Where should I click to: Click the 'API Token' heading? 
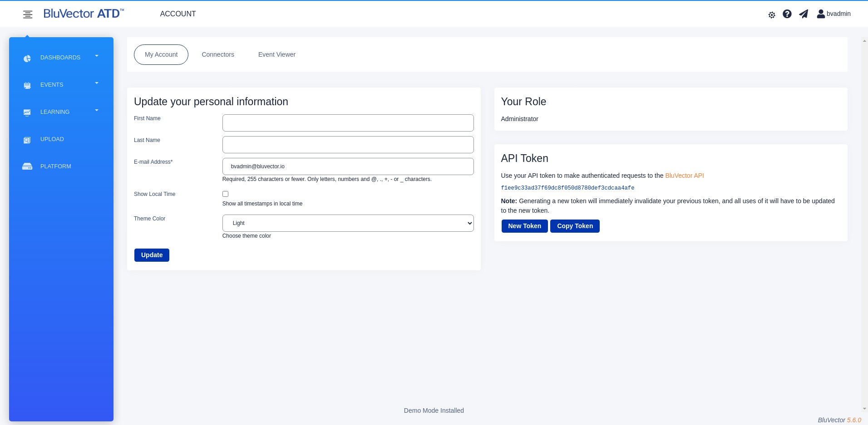click(x=524, y=158)
